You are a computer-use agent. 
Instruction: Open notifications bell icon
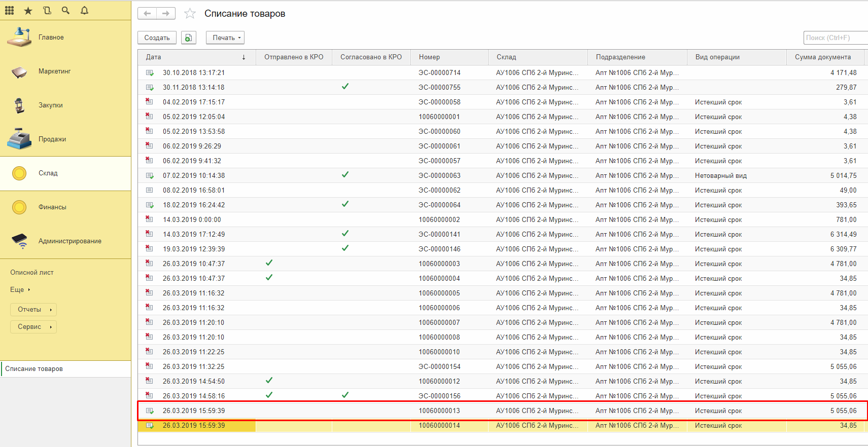pos(84,10)
